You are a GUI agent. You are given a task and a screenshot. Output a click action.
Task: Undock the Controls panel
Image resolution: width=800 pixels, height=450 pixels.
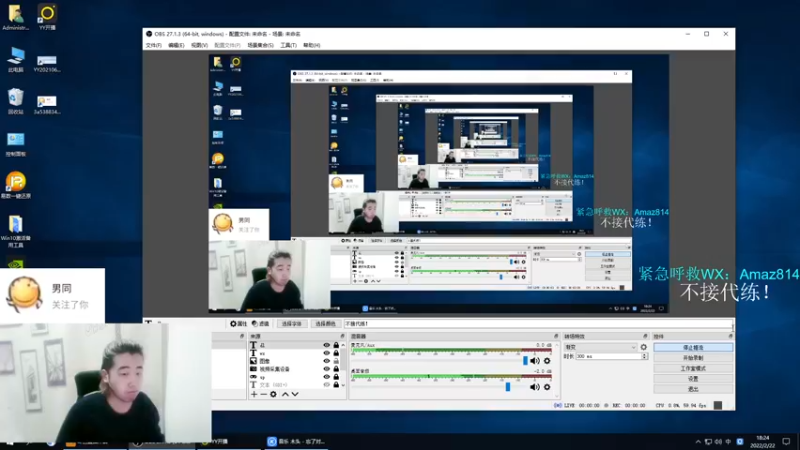coord(730,336)
